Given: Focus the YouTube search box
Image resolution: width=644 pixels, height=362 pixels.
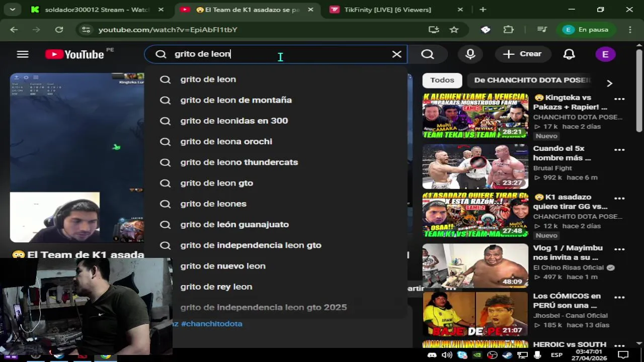Looking at the screenshot, I should 275,54.
